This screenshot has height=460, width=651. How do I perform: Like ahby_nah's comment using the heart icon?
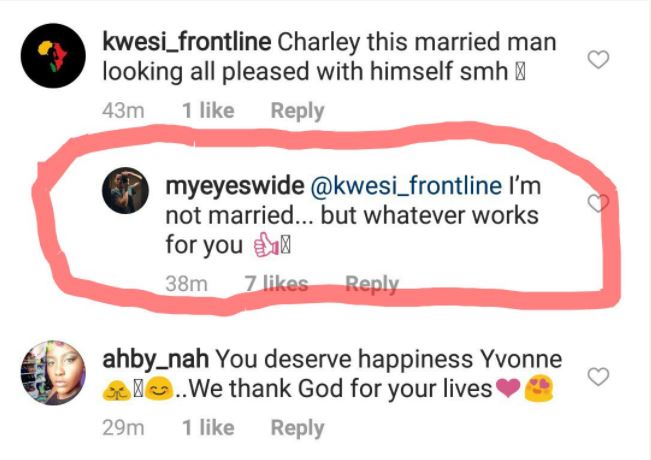tap(597, 377)
